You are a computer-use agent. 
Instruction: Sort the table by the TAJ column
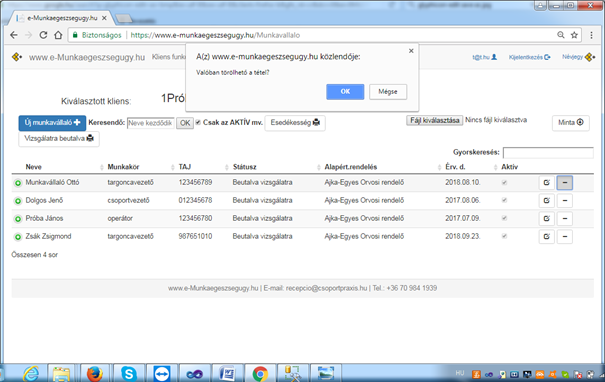tap(185, 167)
